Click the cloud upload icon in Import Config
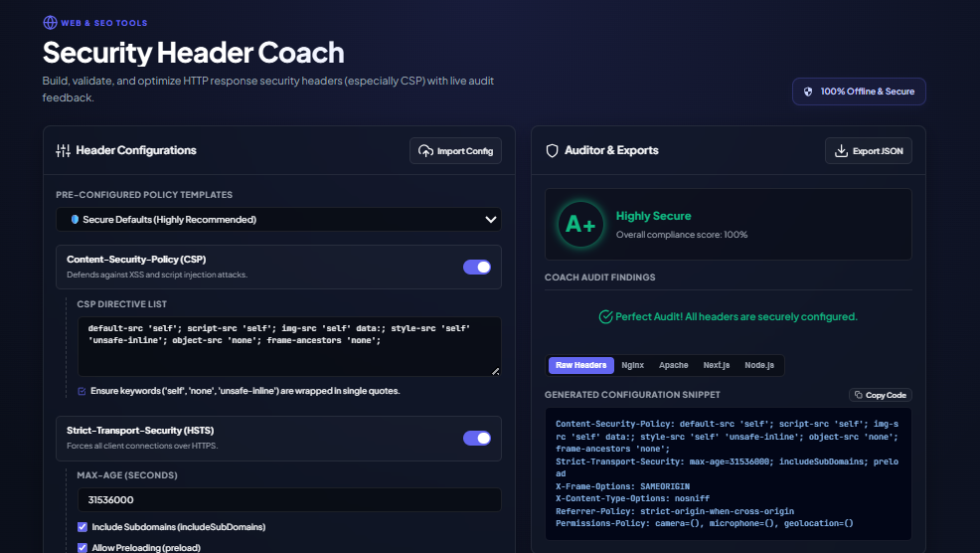Screen dimensions: 980x553 click(425, 151)
